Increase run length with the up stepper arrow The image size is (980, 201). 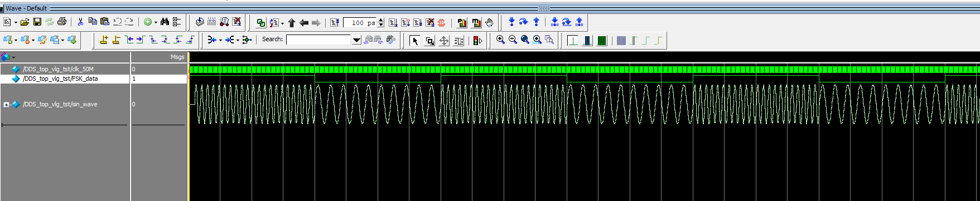point(381,21)
